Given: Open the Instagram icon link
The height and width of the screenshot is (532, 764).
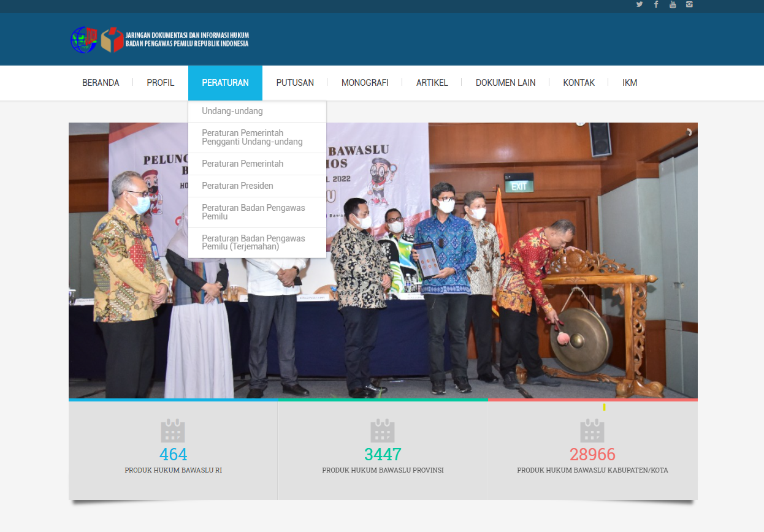Looking at the screenshot, I should [689, 6].
